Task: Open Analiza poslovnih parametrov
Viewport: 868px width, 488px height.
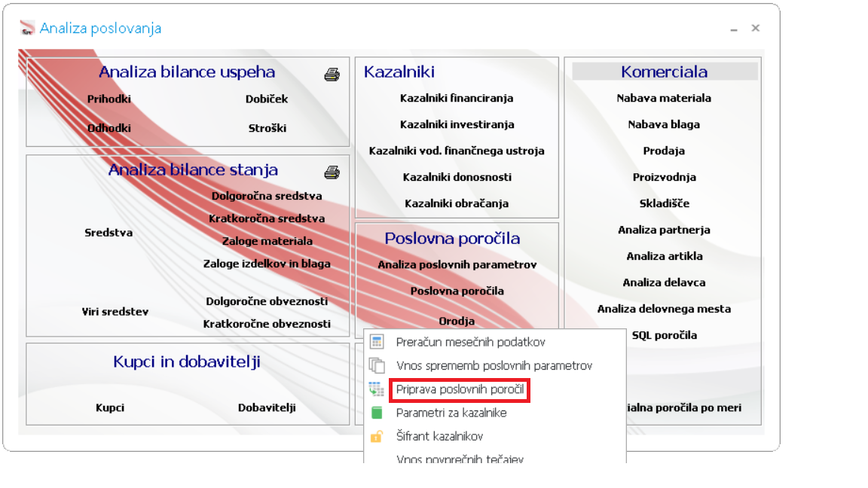Action: coord(457,264)
